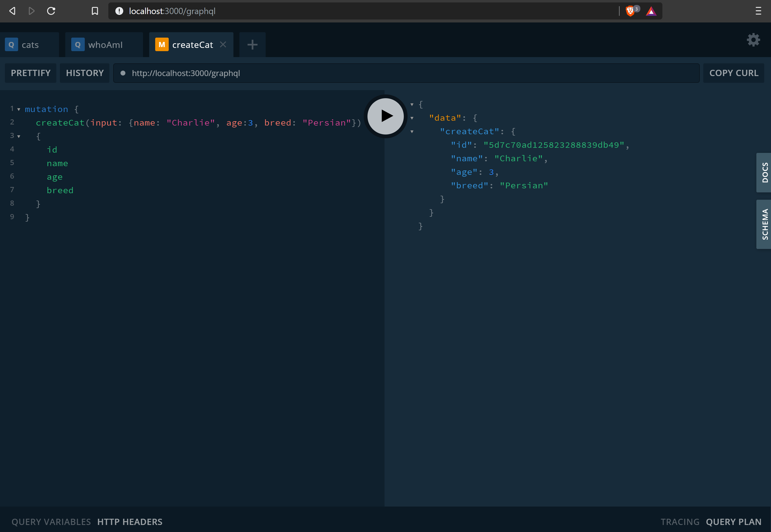Switch to the cats query tab

[x=30, y=45]
